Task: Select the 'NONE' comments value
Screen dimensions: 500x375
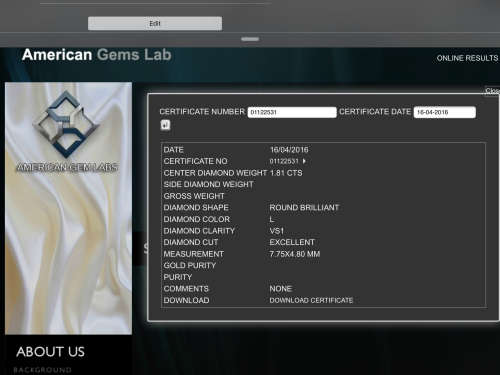Action: [281, 289]
